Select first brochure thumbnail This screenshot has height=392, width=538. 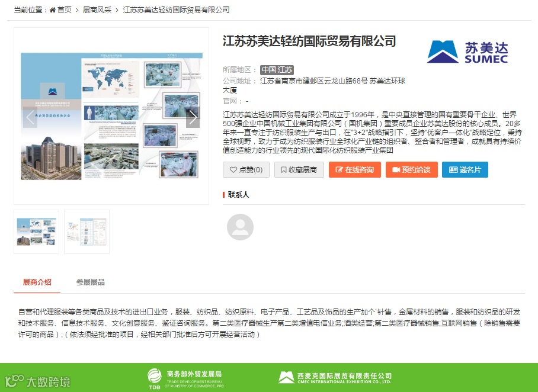(36, 232)
